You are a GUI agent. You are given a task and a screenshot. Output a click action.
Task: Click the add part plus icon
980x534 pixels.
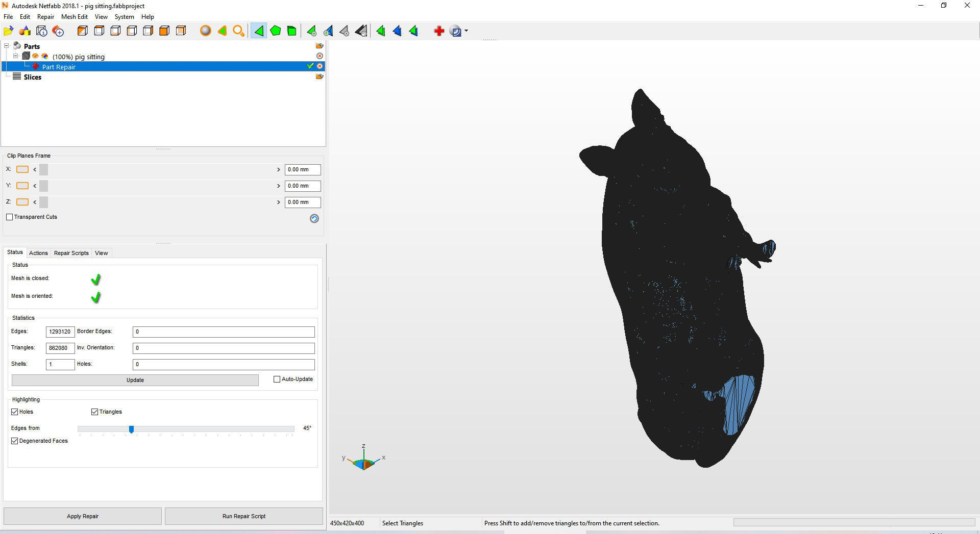pos(58,31)
